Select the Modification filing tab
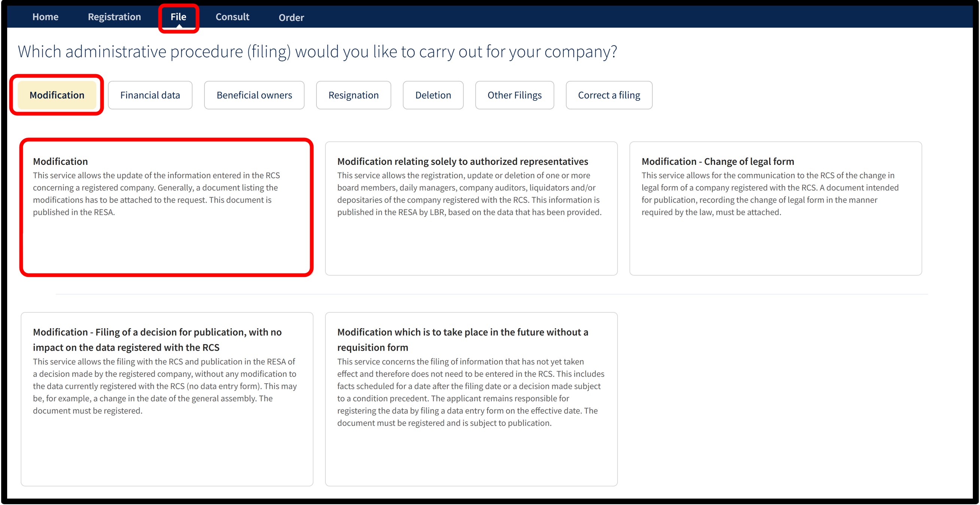This screenshot has width=980, height=505. [57, 95]
